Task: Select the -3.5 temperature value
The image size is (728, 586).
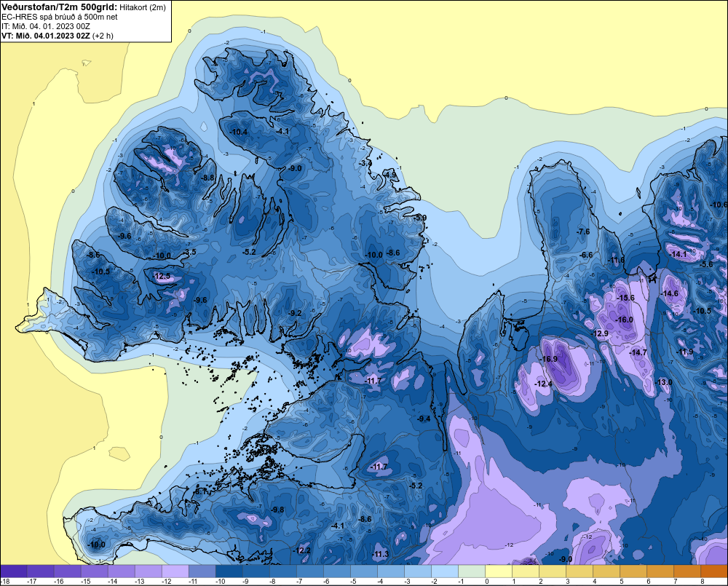Action: coord(190,252)
